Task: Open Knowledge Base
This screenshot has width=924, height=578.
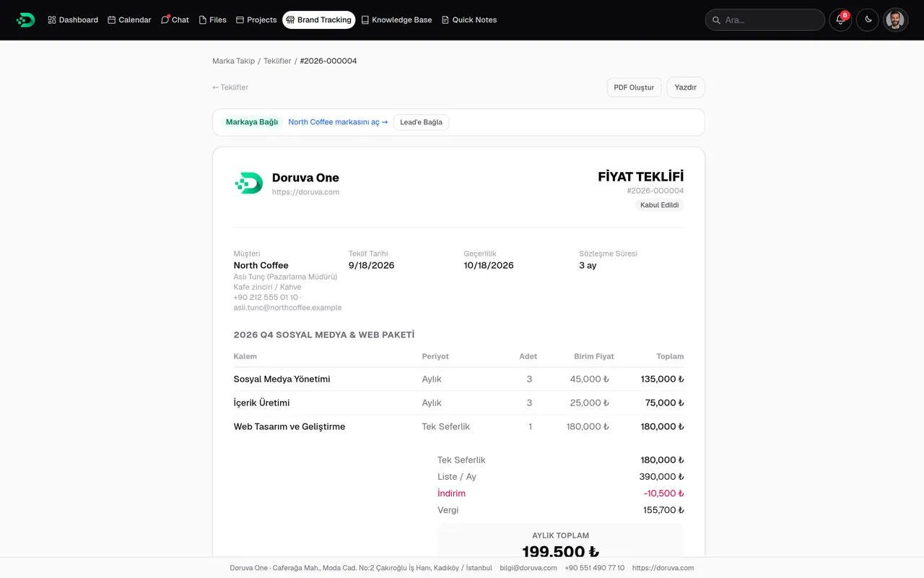Action: click(x=396, y=20)
